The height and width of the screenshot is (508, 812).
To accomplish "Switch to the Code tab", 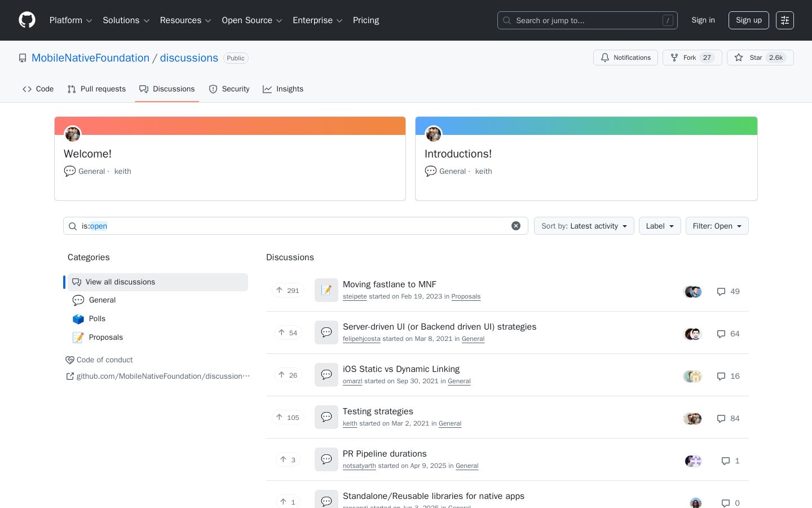I will coord(38,89).
